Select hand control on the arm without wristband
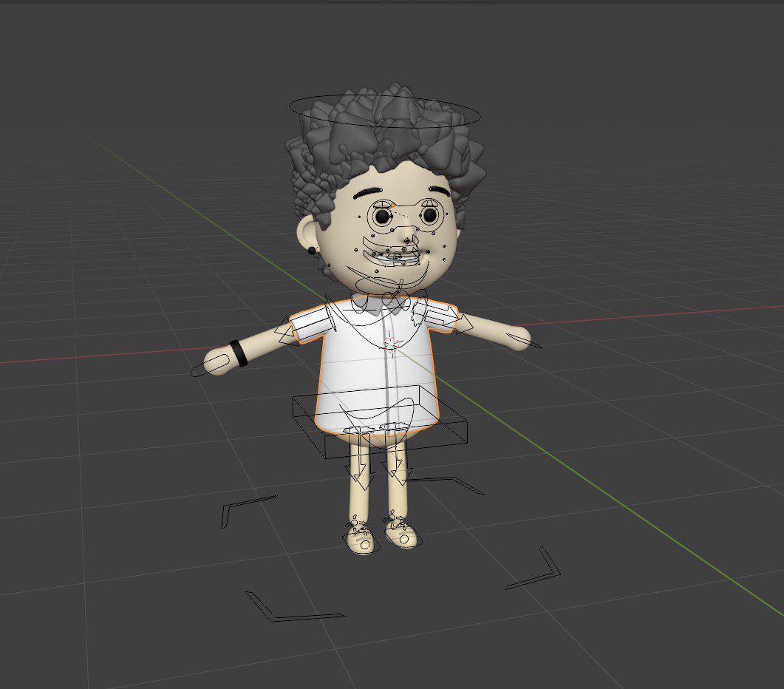 point(526,342)
